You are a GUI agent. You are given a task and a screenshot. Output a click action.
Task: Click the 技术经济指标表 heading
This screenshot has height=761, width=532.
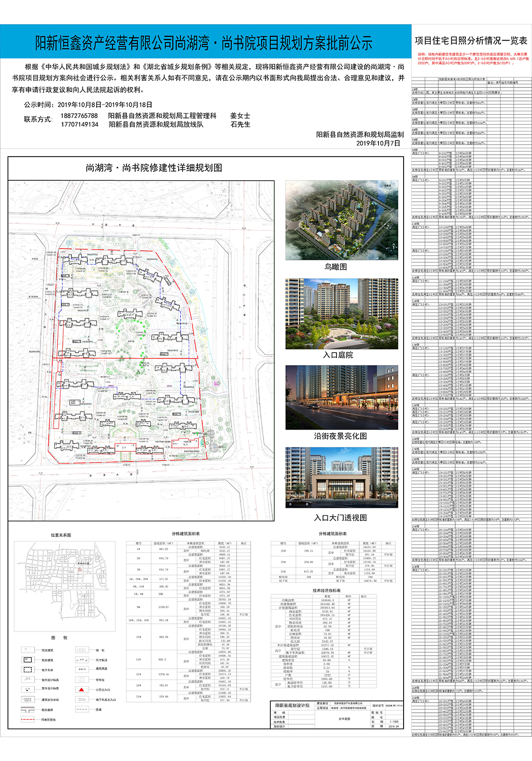tap(327, 590)
